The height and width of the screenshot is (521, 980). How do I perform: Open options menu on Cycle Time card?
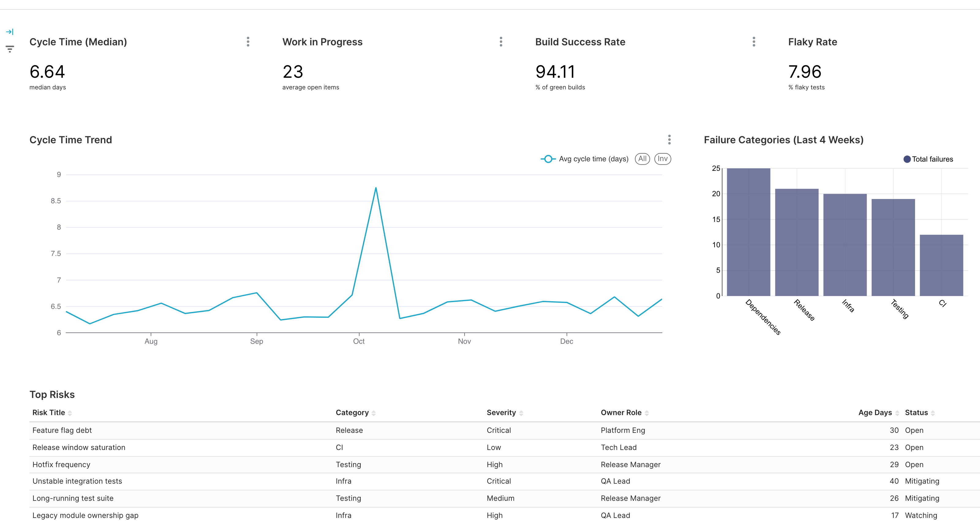pyautogui.click(x=248, y=42)
